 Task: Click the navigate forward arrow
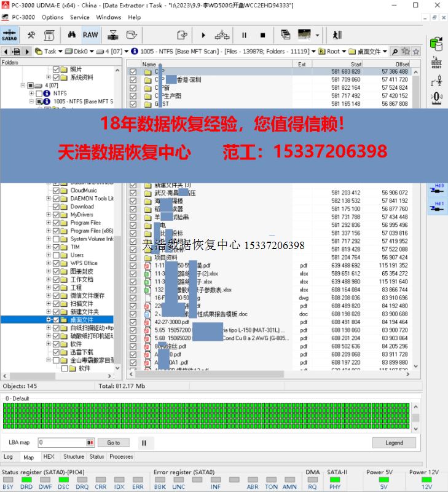coord(27,52)
